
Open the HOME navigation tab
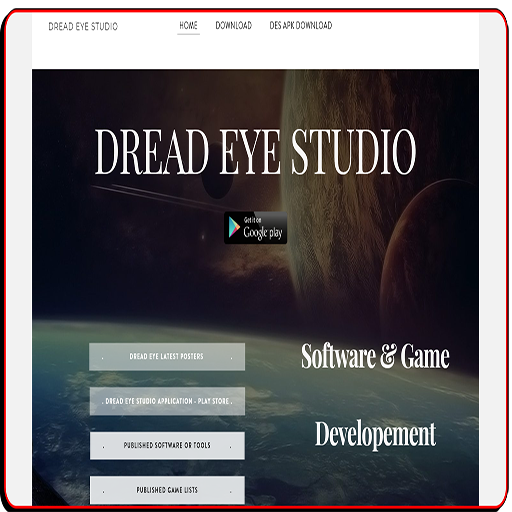coord(188,26)
